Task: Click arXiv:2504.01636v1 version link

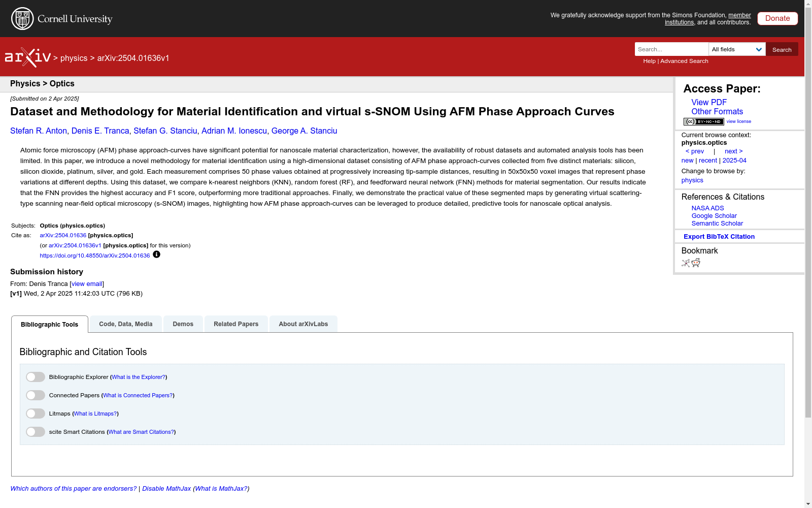Action: point(75,245)
